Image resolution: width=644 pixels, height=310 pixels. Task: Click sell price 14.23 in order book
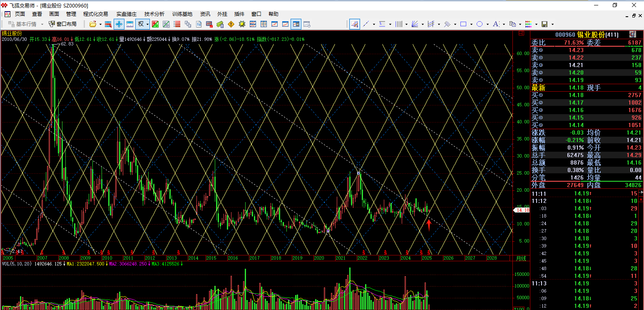576,50
